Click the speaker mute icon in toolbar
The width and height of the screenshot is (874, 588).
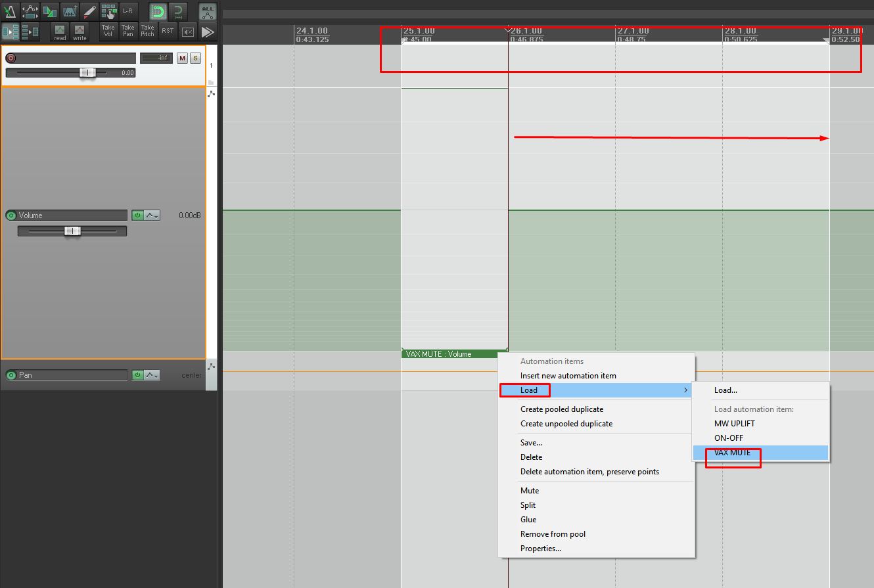pyautogui.click(x=188, y=31)
